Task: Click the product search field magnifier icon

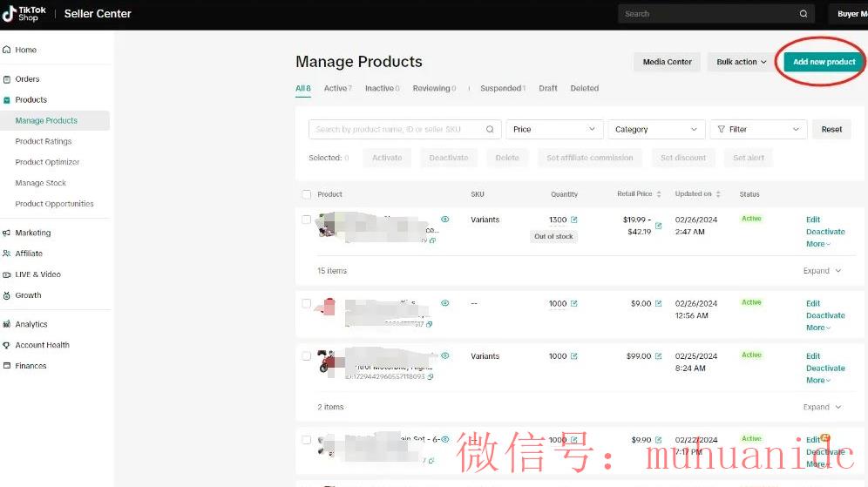Action: point(491,129)
